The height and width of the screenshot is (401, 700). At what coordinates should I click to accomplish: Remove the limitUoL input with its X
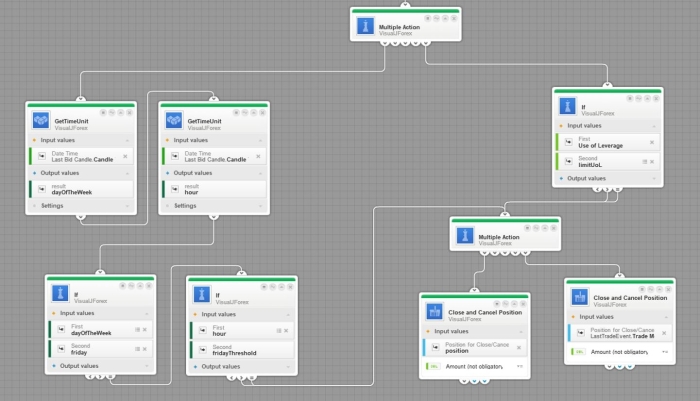[x=652, y=162]
